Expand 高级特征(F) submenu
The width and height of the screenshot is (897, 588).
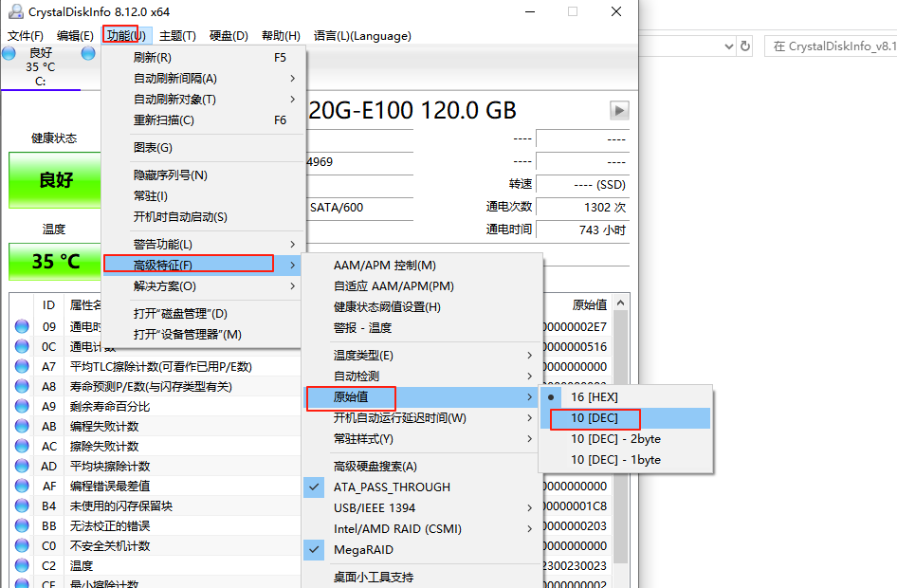pos(203,265)
